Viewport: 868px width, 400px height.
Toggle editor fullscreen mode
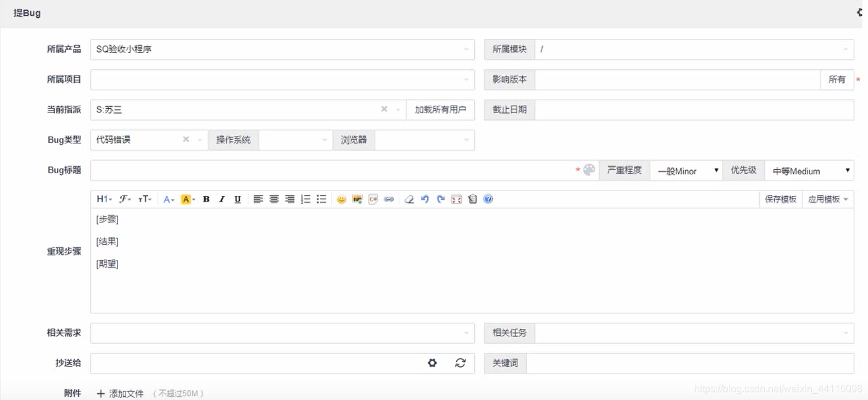coord(456,199)
